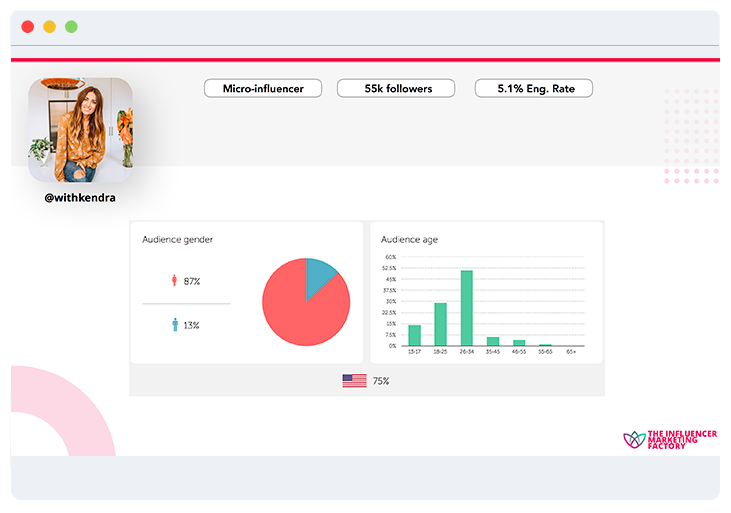The height and width of the screenshot is (513, 731).
Task: Click the US flag icon
Action: tap(354, 381)
